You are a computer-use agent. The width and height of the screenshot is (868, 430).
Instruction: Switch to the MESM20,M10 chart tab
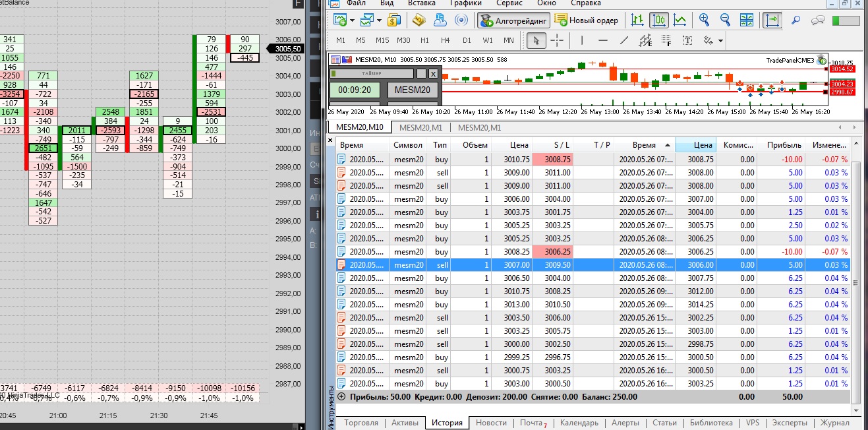point(360,127)
